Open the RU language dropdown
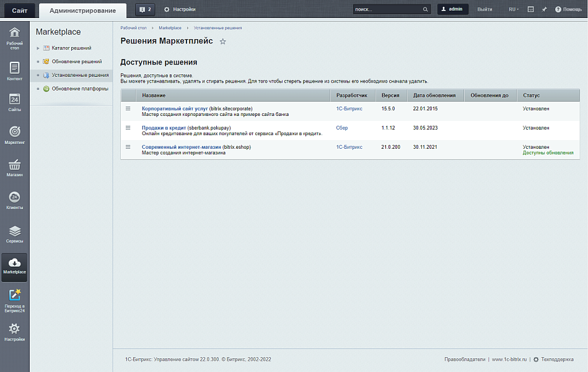Image resolution: width=588 pixels, height=372 pixels. click(x=514, y=9)
